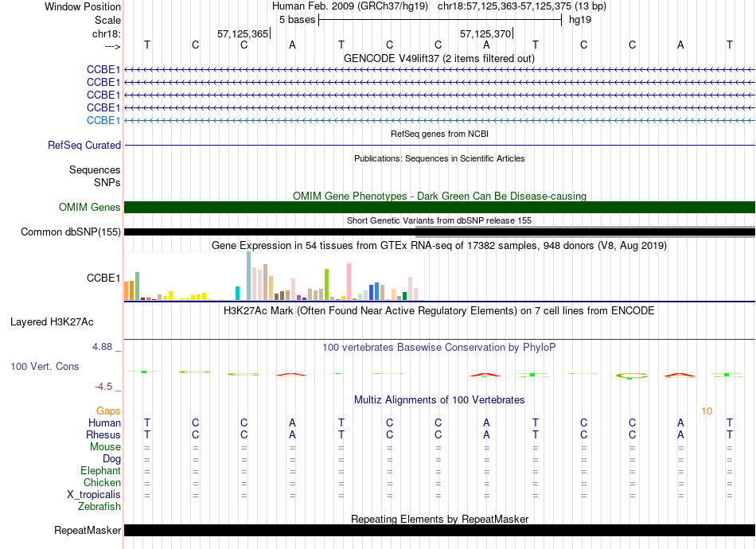Click the Sequences track label
This screenshot has width=756, height=549.
click(x=95, y=169)
